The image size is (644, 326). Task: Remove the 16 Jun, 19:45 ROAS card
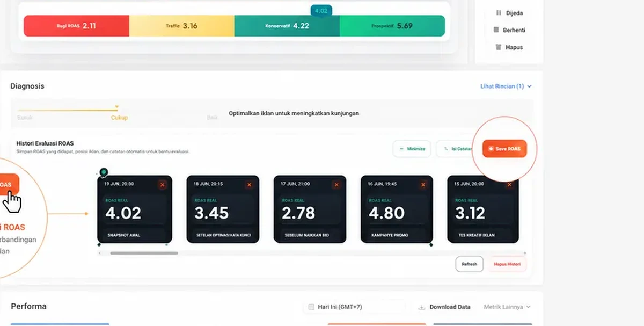pos(423,185)
